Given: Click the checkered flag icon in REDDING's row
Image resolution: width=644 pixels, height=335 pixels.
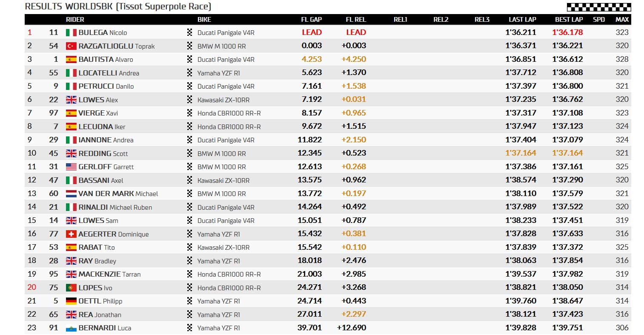Looking at the screenshot, I should [x=190, y=153].
